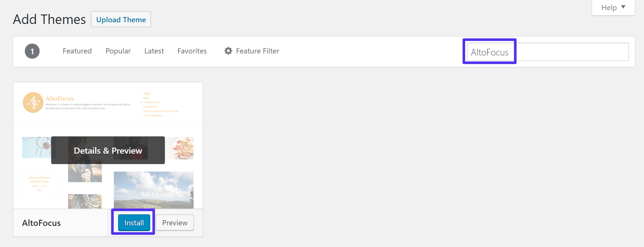Click the AltoFocus theme name label
The image size is (644, 247).
pyautogui.click(x=41, y=222)
